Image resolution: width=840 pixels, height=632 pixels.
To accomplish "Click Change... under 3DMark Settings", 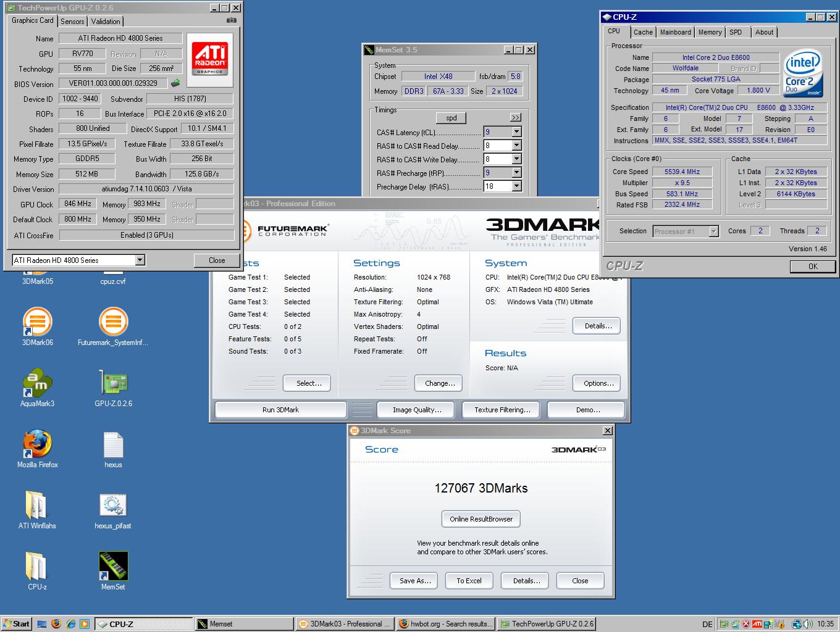I will (440, 383).
